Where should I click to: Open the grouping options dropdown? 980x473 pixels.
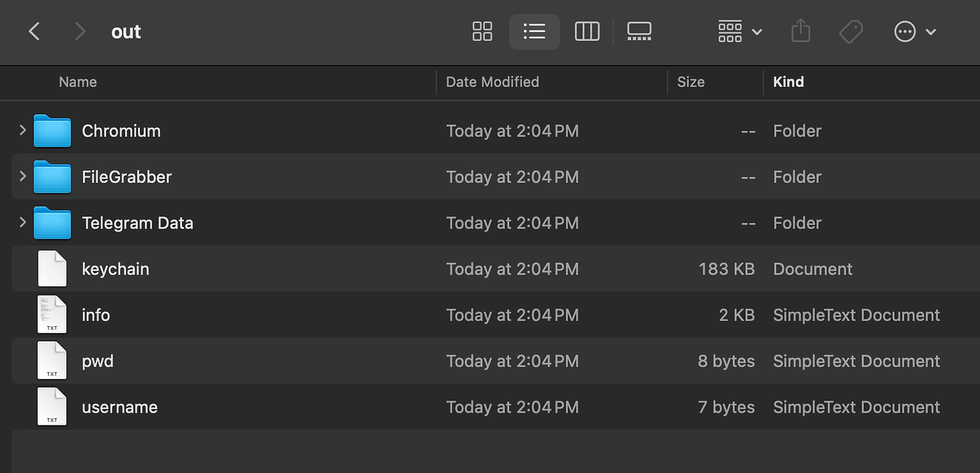739,31
